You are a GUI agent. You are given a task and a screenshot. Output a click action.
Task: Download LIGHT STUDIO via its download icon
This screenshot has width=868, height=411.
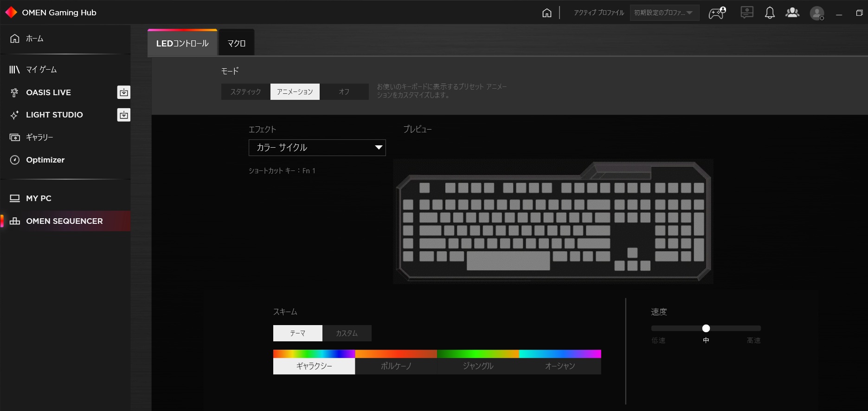[124, 115]
